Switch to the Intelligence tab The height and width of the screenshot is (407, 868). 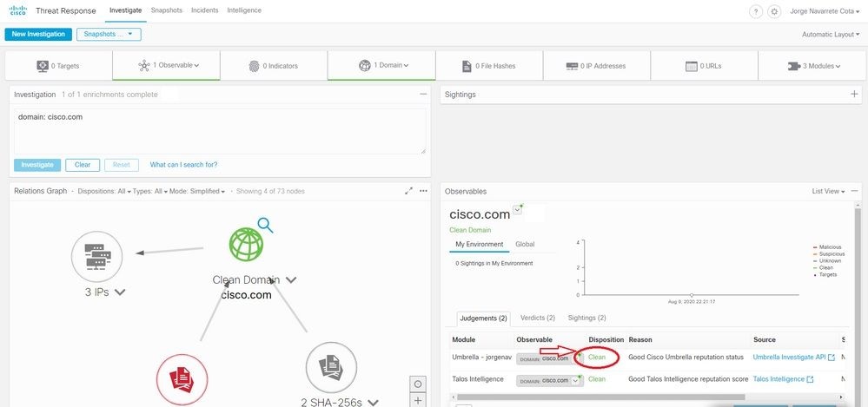click(244, 10)
